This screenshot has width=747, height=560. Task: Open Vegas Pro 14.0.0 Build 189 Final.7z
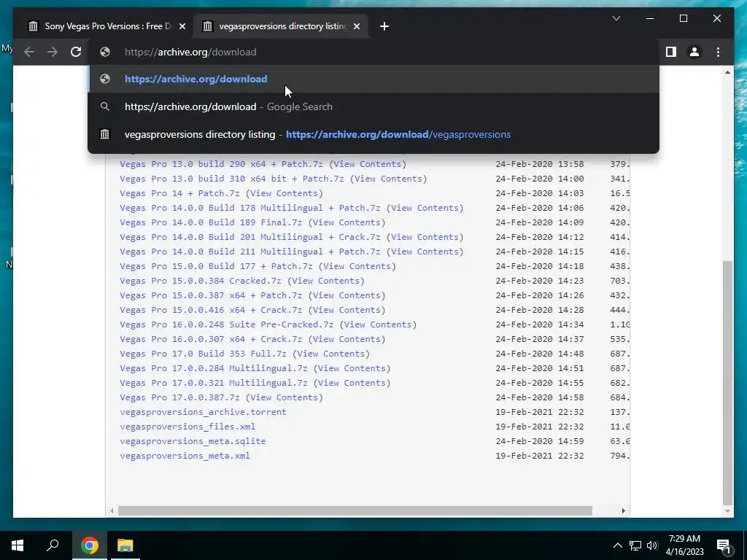pyautogui.click(x=211, y=222)
